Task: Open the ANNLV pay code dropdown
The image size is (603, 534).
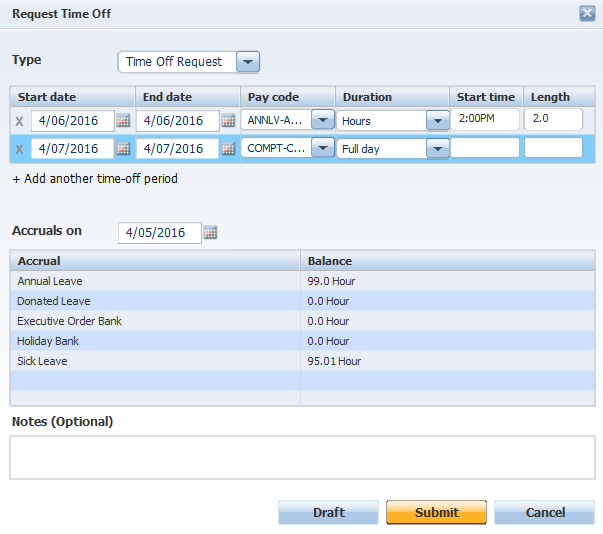Action: [322, 120]
